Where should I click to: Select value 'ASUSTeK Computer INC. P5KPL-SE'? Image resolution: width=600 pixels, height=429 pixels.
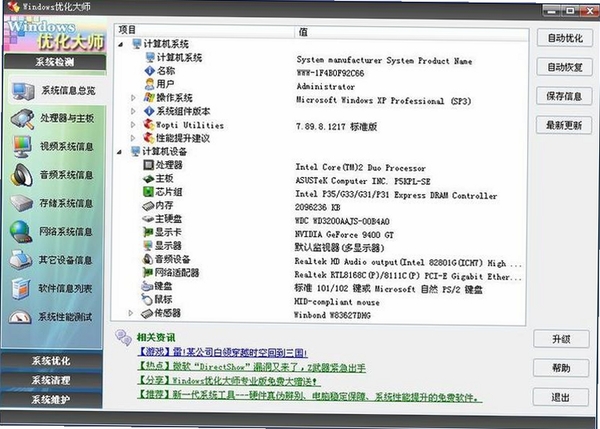tap(363, 181)
